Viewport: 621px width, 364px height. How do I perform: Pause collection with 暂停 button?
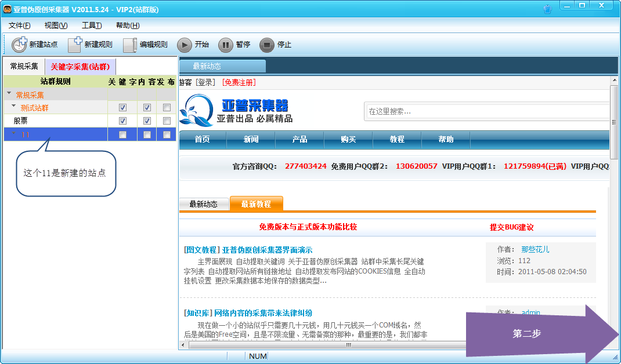tap(234, 45)
